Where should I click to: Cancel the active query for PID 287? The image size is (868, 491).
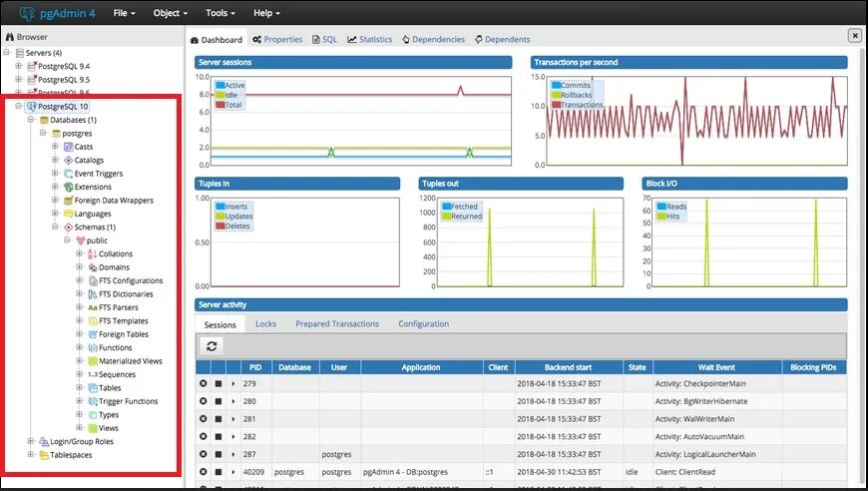pyautogui.click(x=218, y=454)
